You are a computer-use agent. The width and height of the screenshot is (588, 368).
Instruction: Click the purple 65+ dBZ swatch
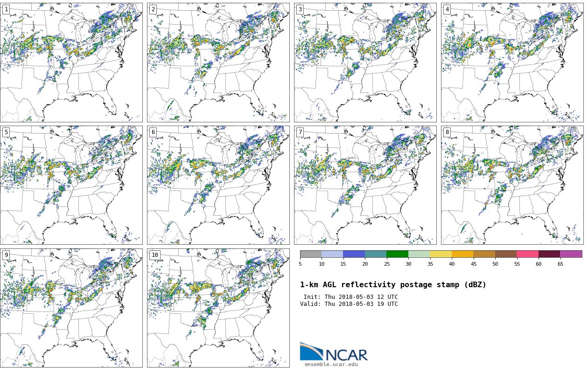point(571,254)
